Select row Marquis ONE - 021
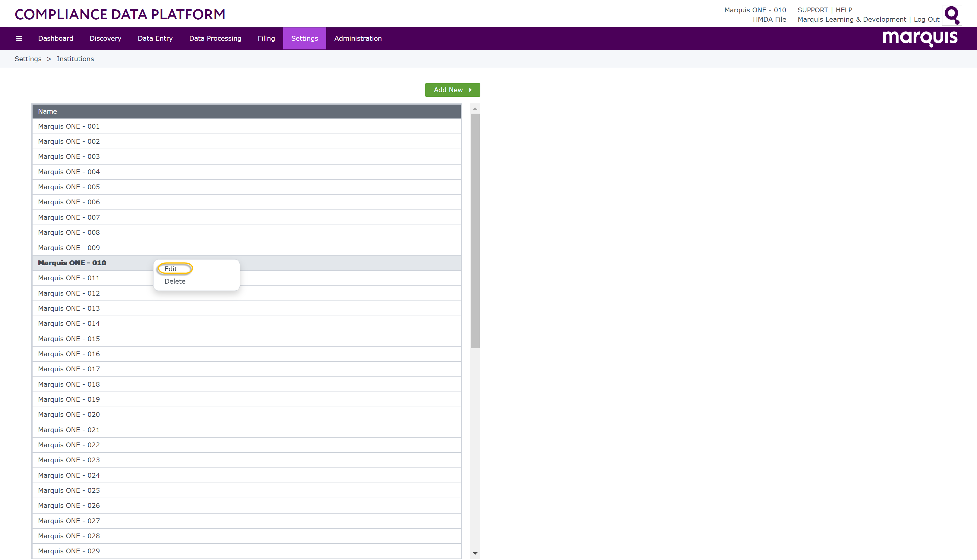The height and width of the screenshot is (560, 977). (x=247, y=430)
